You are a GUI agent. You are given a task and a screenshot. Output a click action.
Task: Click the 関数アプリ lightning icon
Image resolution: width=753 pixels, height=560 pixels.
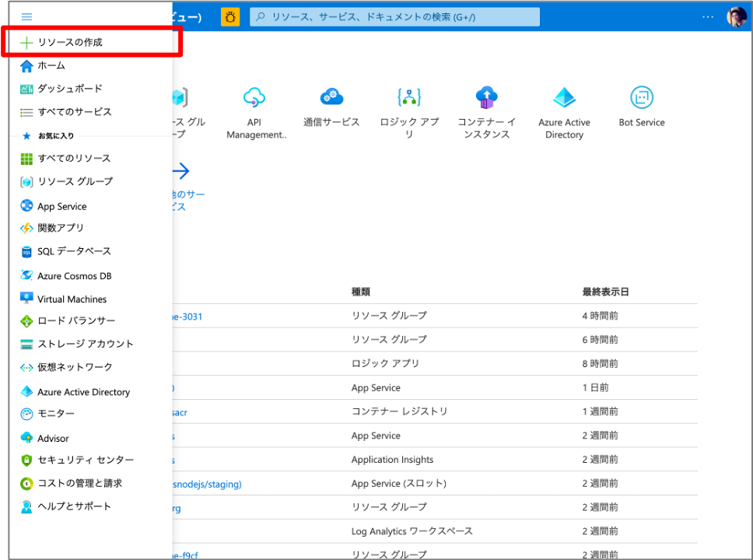tap(26, 228)
